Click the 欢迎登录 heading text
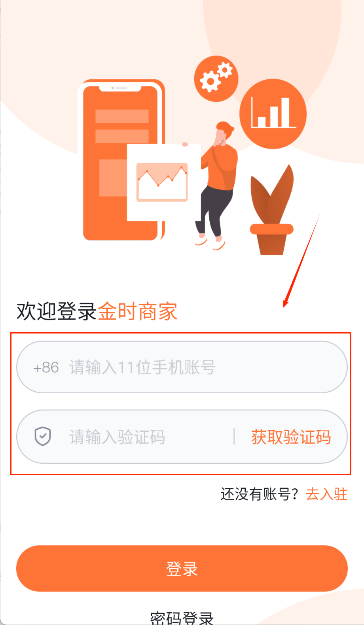Viewport: 364px width, 625px height. tap(57, 311)
